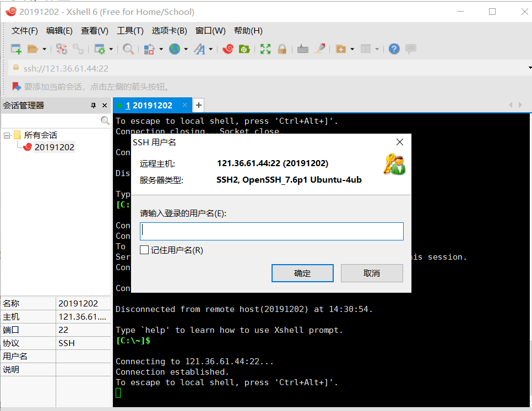
Task: Open Help blue question mark icon
Action: click(x=394, y=49)
